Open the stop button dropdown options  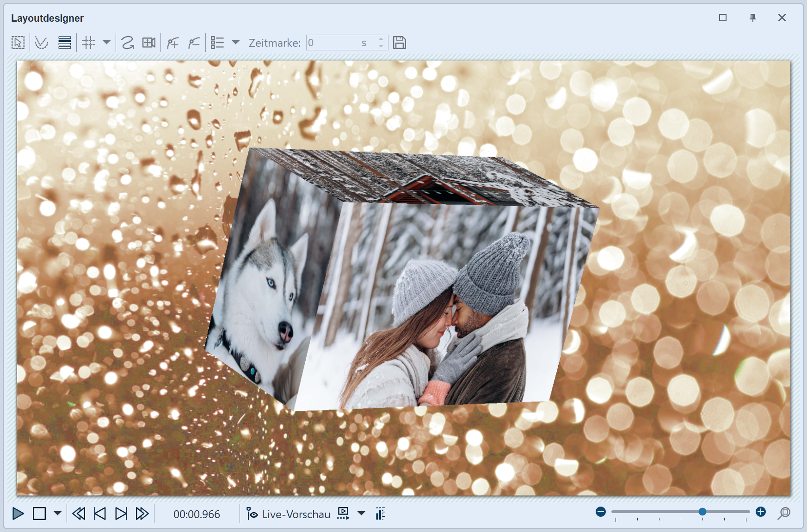point(57,513)
